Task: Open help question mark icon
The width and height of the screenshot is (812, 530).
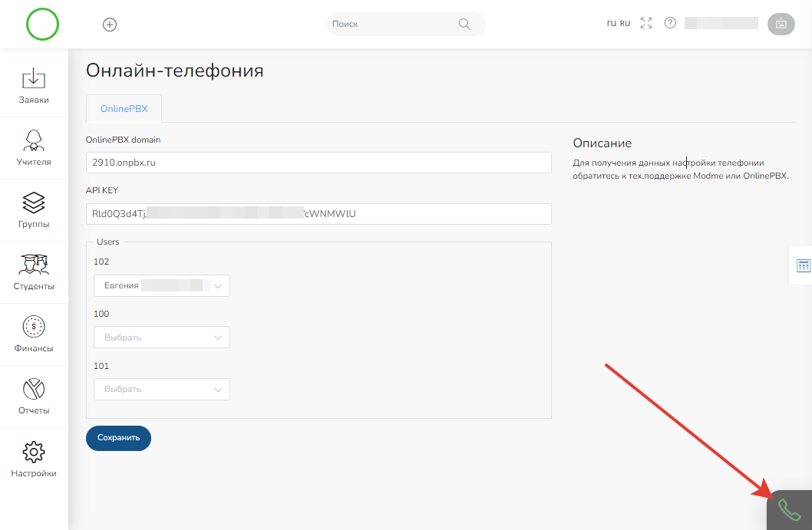Action: pyautogui.click(x=670, y=23)
